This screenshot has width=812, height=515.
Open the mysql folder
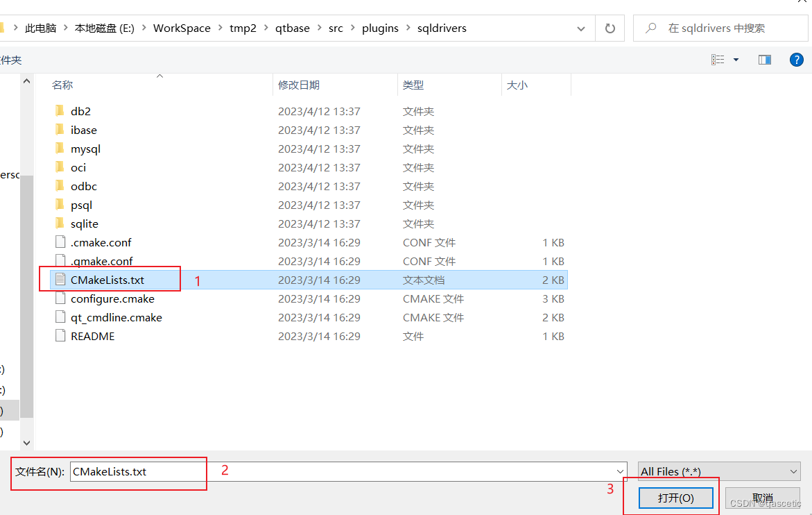click(85, 149)
